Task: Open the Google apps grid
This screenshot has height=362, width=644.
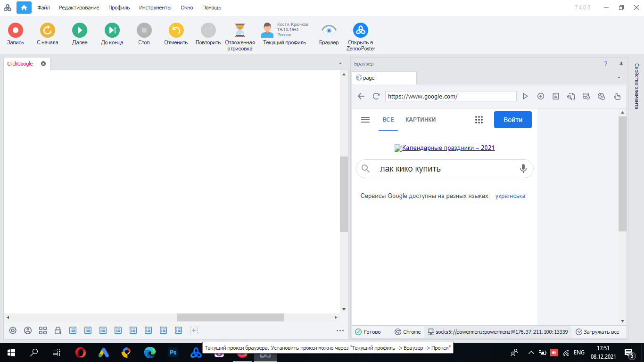Action: point(479,120)
